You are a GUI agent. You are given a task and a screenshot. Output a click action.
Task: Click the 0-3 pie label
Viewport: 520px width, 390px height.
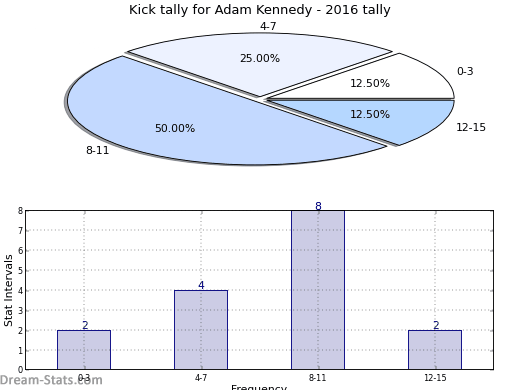click(x=465, y=71)
